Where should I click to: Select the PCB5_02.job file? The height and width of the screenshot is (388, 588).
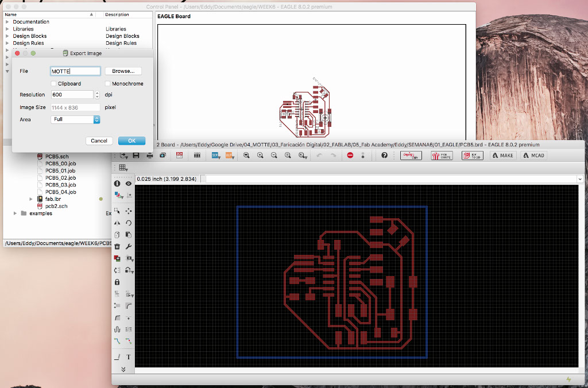tap(60, 178)
